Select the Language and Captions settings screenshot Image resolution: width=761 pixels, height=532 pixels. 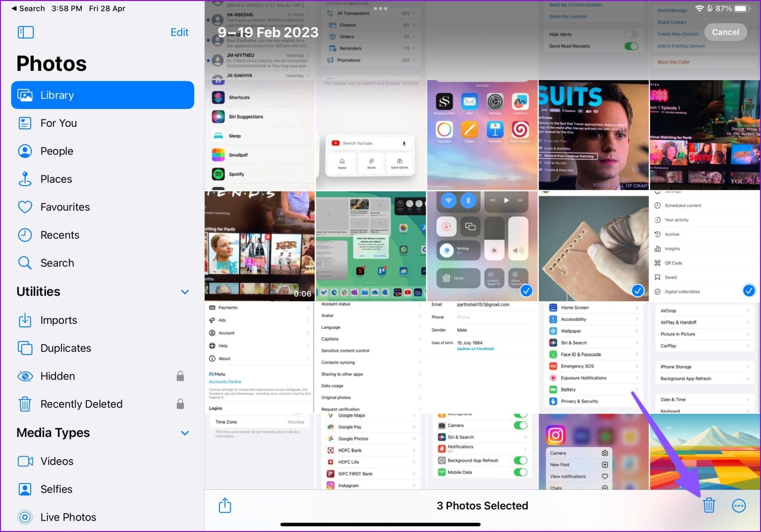(x=371, y=358)
